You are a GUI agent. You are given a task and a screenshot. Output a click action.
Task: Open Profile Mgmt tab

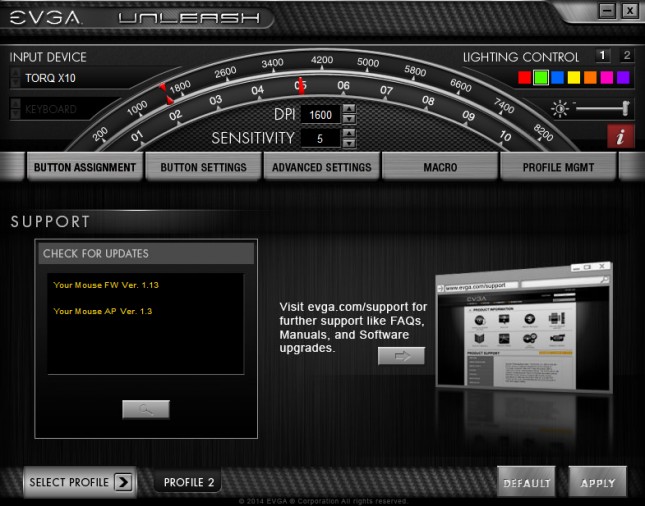click(x=558, y=167)
